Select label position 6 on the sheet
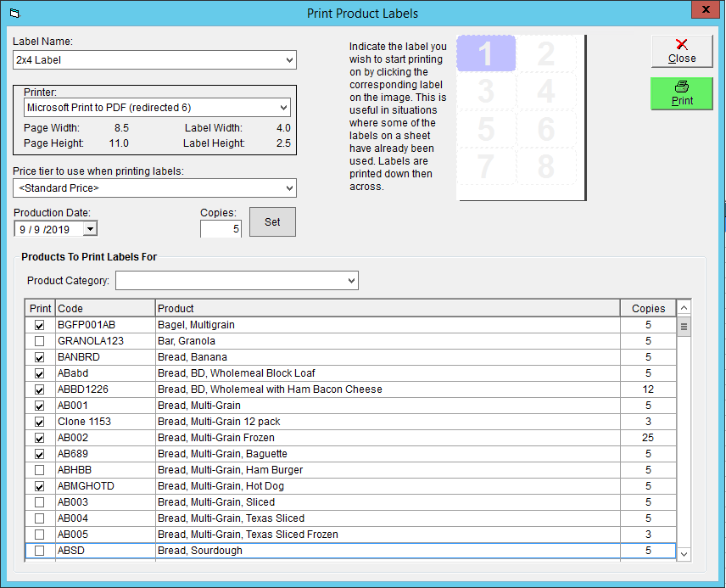This screenshot has width=726, height=588. [546, 129]
